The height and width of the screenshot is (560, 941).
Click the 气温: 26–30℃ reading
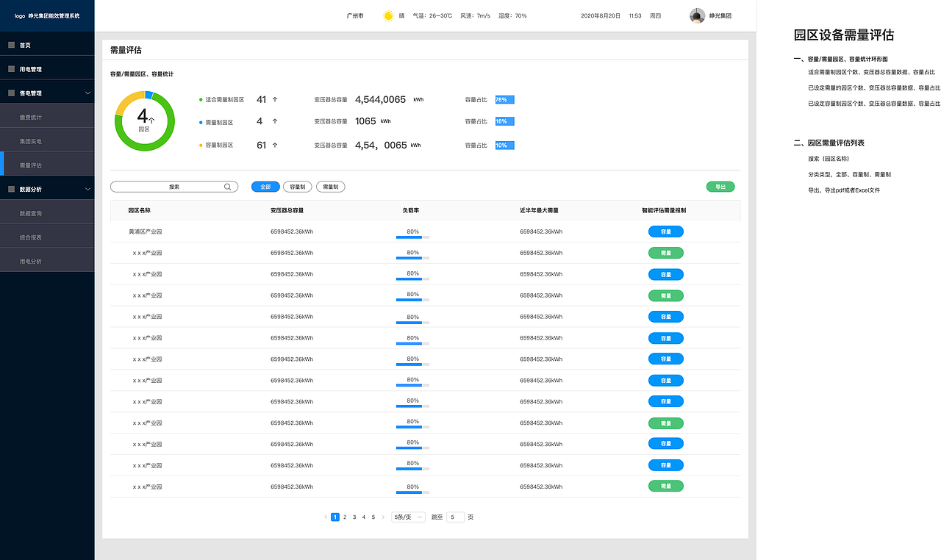432,15
